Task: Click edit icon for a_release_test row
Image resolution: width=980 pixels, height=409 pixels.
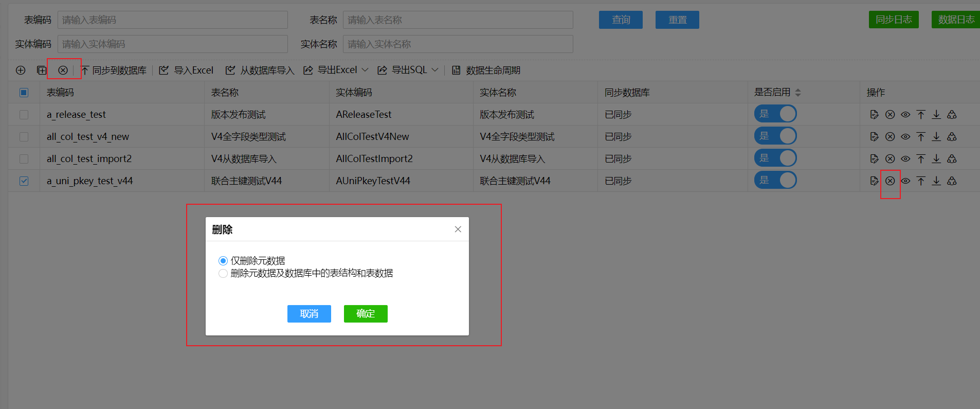Action: click(x=874, y=115)
